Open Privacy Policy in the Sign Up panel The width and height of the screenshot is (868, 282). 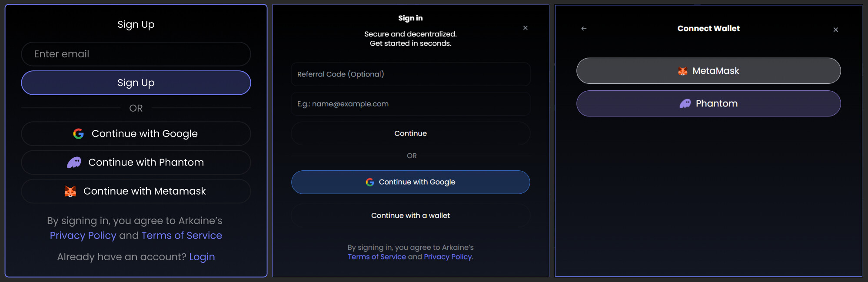coord(83,236)
